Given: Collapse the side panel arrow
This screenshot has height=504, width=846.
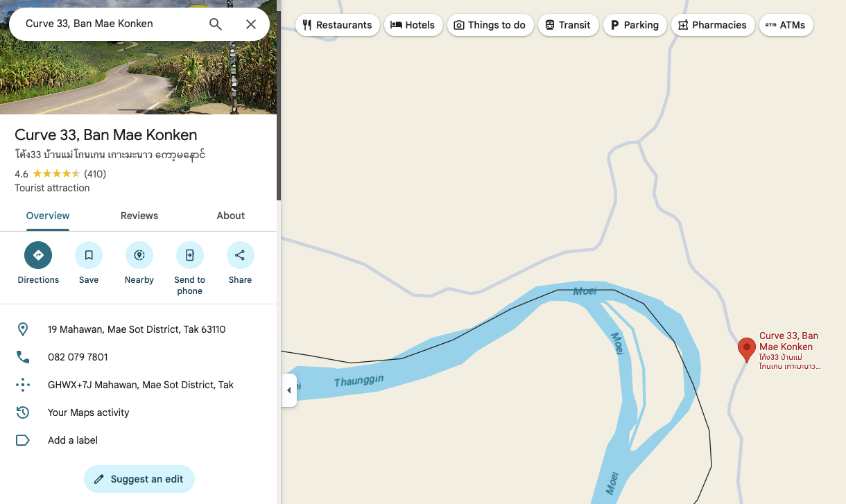Looking at the screenshot, I should [x=289, y=390].
